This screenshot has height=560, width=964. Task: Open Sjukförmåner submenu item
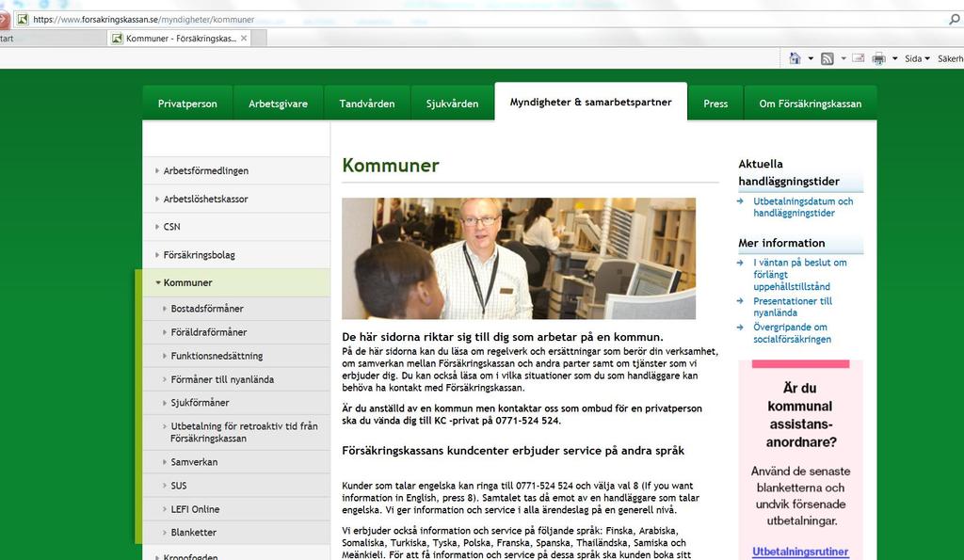click(x=236, y=403)
